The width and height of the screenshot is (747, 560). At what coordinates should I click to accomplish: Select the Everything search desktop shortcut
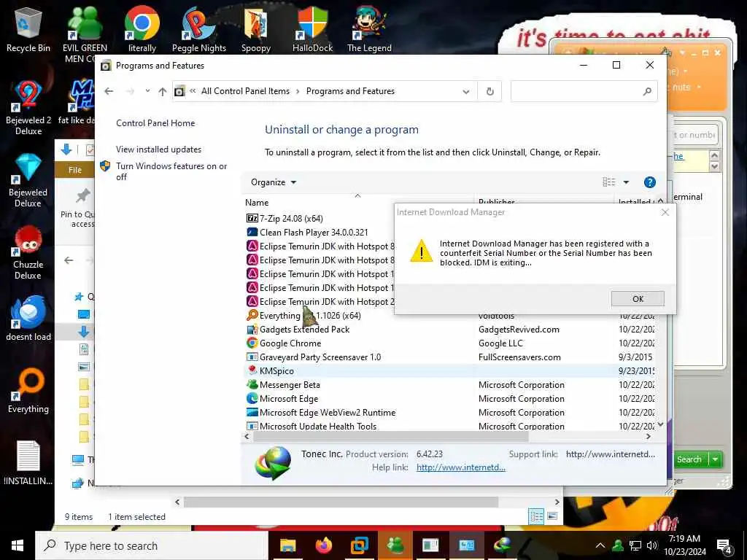pos(28,391)
